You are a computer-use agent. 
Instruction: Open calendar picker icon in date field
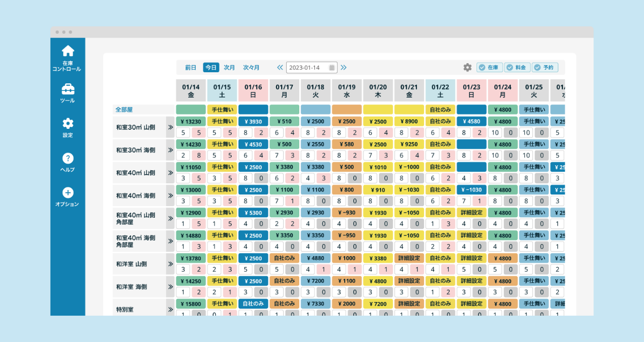click(332, 68)
